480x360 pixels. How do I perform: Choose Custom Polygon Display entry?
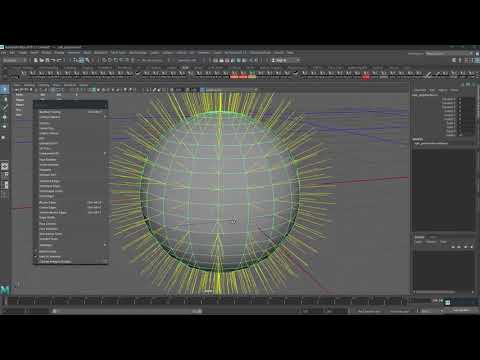71,262
